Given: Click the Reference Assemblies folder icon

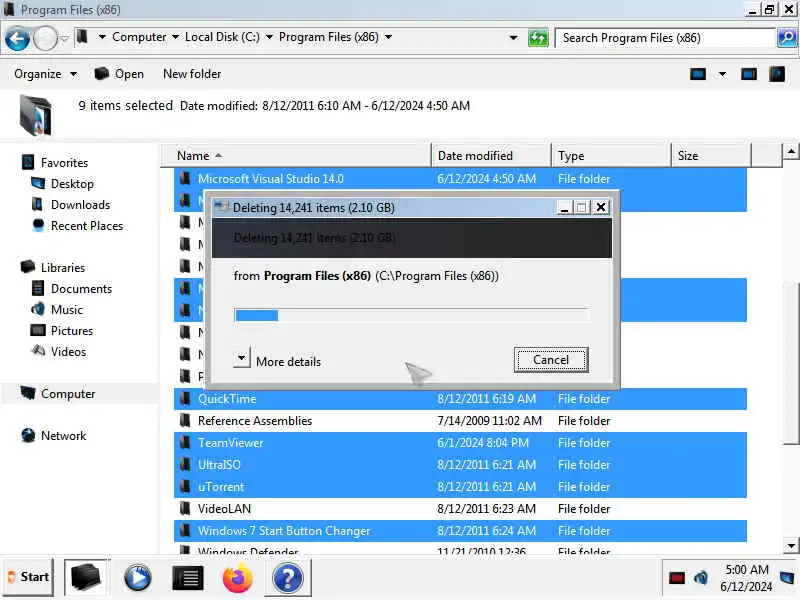Looking at the screenshot, I should 185,421.
